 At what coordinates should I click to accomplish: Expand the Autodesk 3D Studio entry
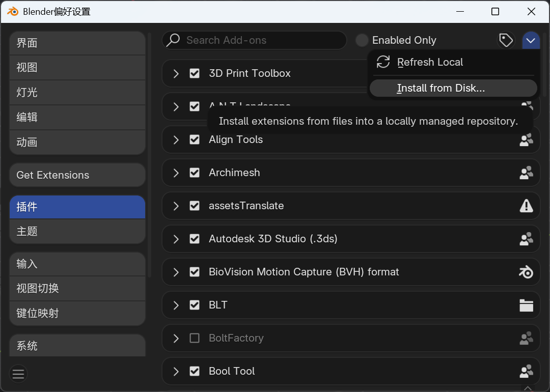(176, 239)
